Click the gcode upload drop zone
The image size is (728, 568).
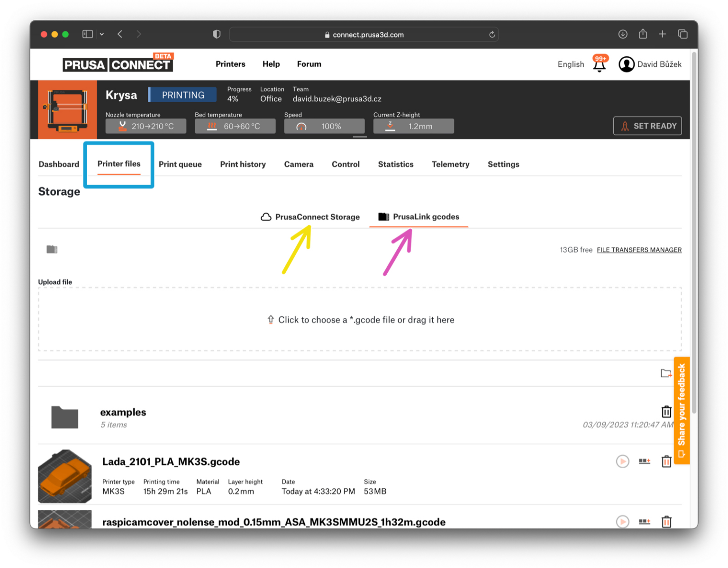click(360, 319)
